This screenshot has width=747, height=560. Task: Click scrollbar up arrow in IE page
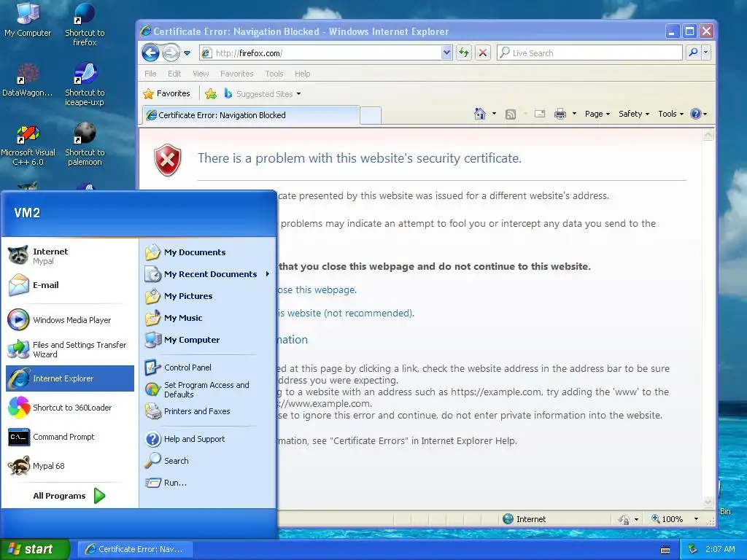click(708, 135)
